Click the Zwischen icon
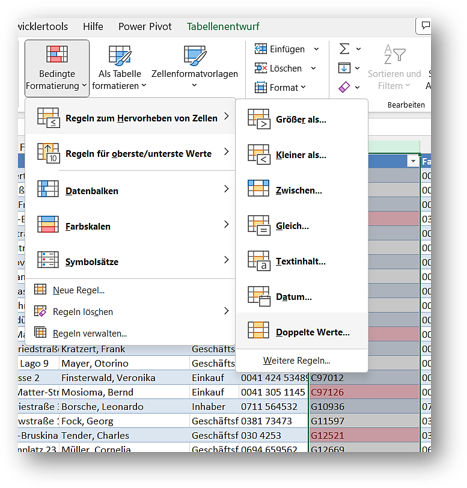Viewport: 467px width, 488px height. (x=258, y=189)
